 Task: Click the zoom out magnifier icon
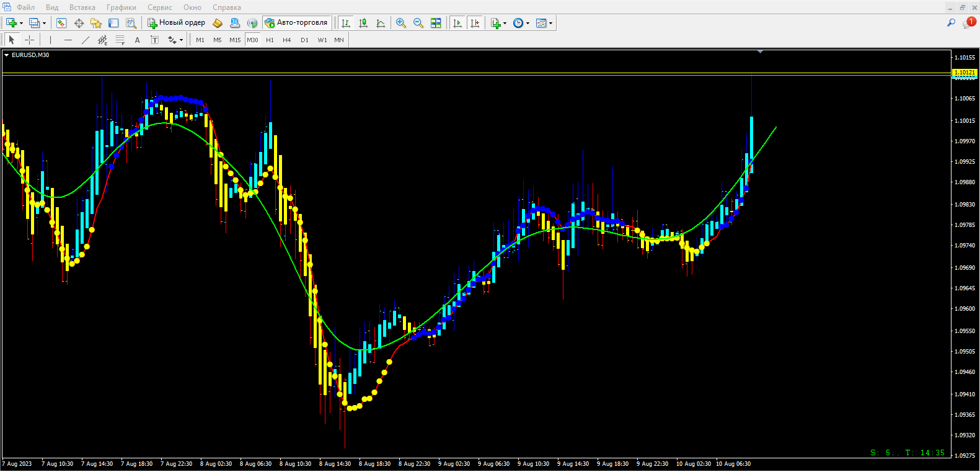418,23
